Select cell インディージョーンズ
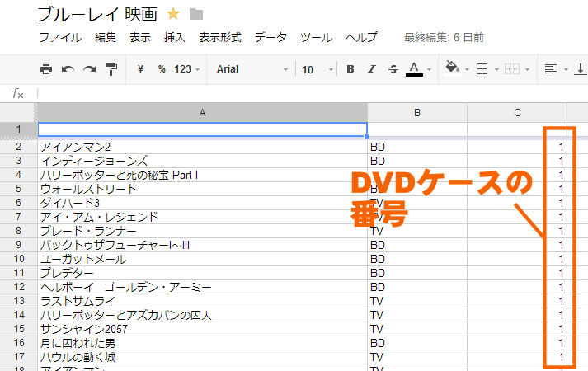This screenshot has height=371, width=588. [203, 161]
